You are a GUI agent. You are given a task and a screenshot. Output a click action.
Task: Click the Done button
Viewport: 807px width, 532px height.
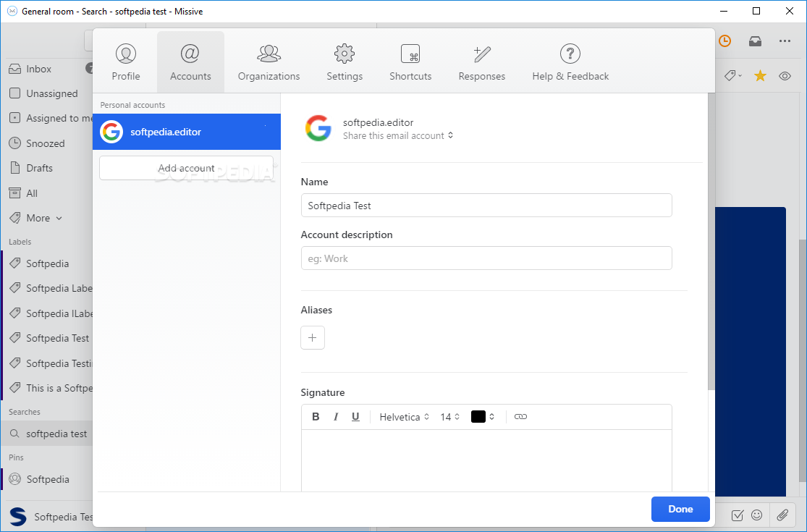point(680,509)
